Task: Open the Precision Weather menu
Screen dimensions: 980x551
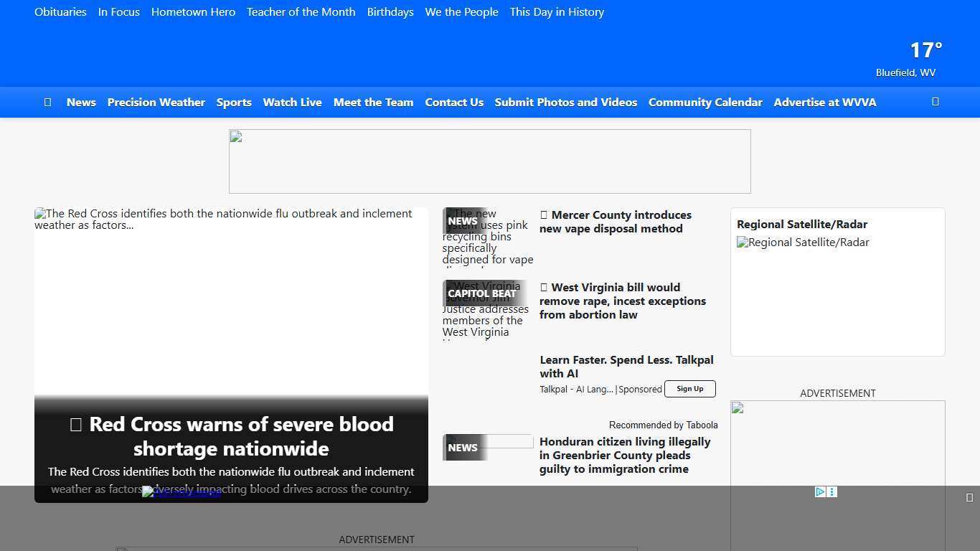Action: tap(156, 102)
